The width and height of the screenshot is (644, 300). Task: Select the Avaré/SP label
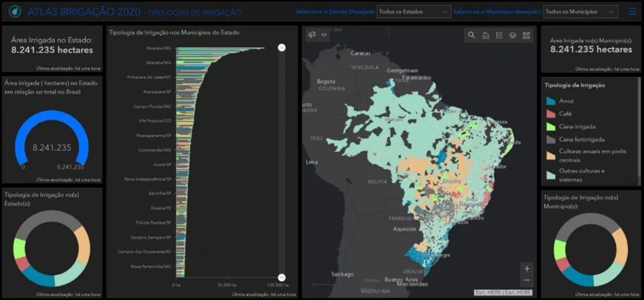click(x=162, y=165)
